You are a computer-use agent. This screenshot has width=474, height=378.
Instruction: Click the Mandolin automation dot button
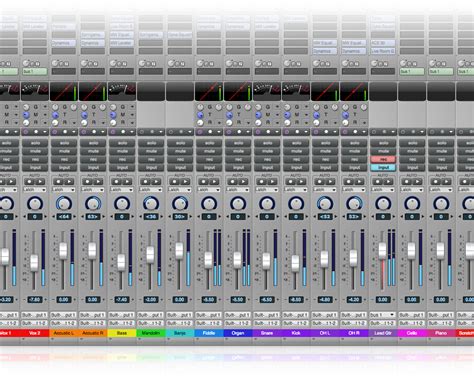[146, 182]
